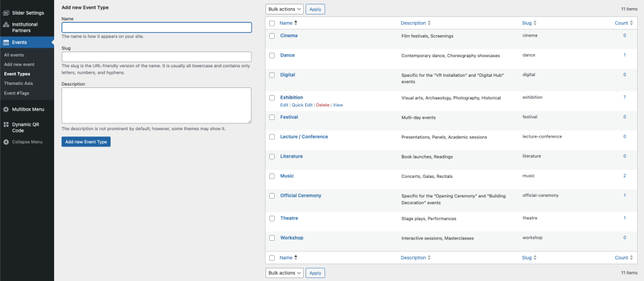Click the Collapse Menu arrow icon

6,142
